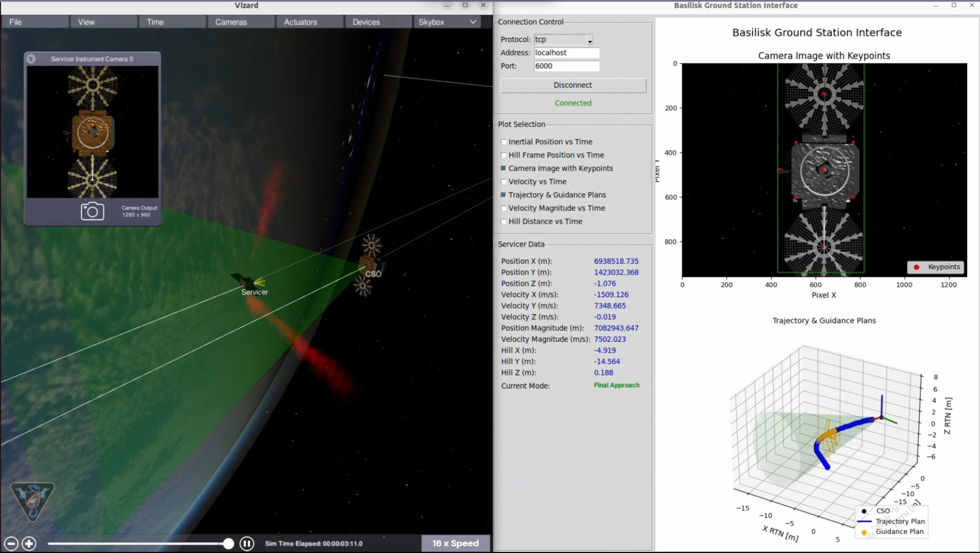Click the minus speed decrease icon
980x553 pixels.
(x=11, y=544)
